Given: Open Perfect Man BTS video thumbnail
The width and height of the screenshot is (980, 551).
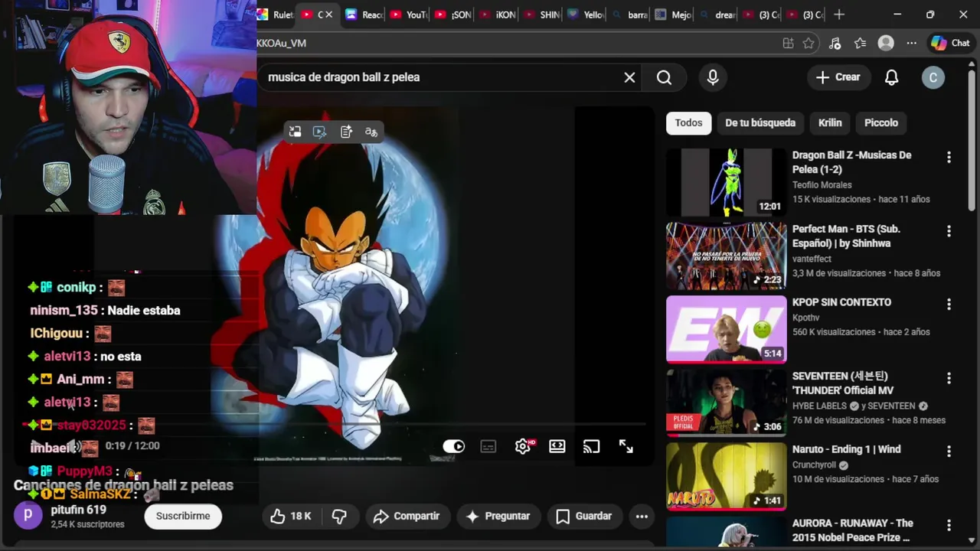Looking at the screenshot, I should pos(726,256).
